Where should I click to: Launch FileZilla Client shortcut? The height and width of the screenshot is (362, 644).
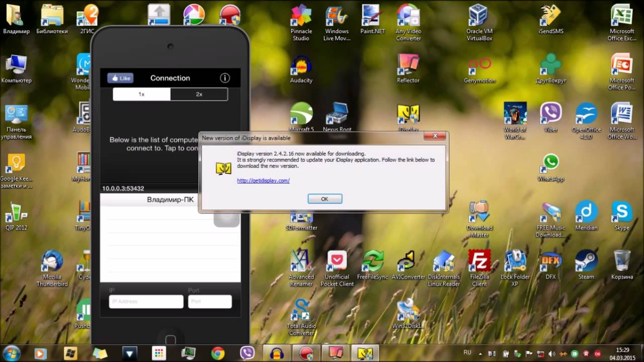(x=479, y=268)
